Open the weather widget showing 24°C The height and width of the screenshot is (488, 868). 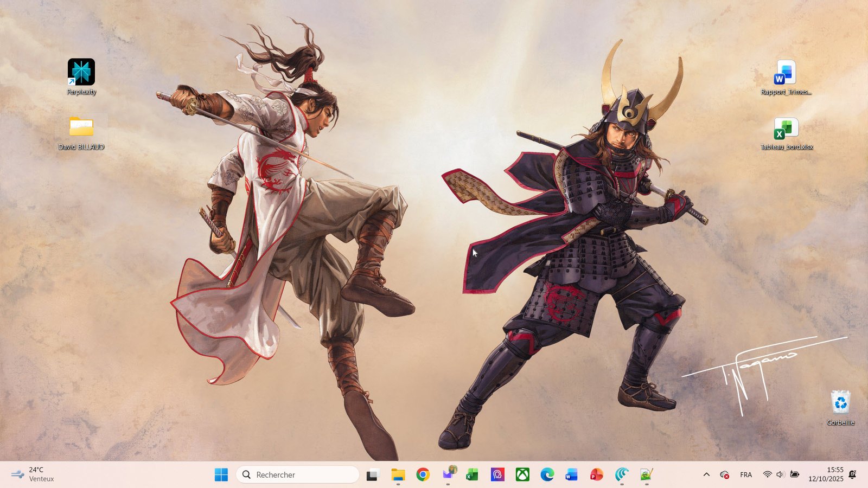(x=34, y=474)
